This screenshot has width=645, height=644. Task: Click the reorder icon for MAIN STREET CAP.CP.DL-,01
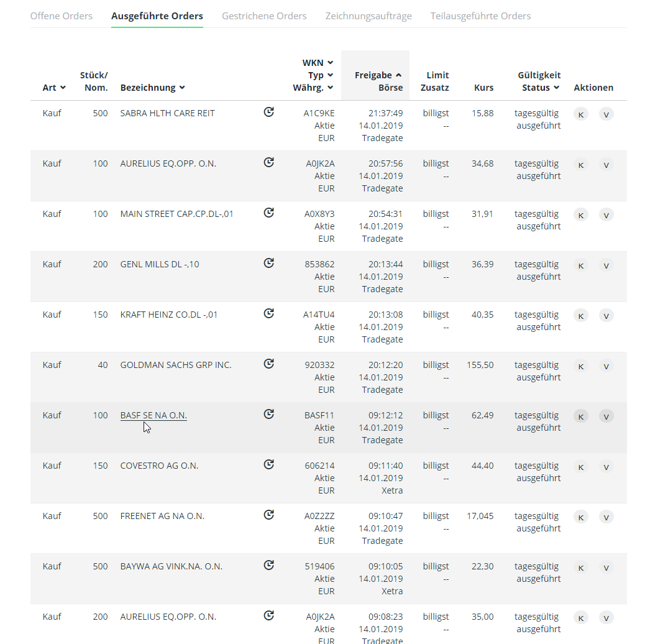click(x=268, y=212)
